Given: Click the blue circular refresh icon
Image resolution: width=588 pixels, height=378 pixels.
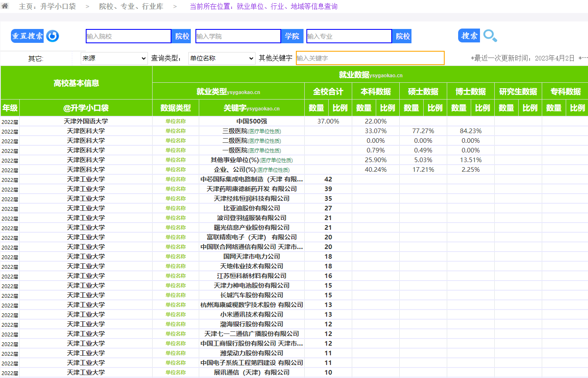Looking at the screenshot, I should point(53,36).
